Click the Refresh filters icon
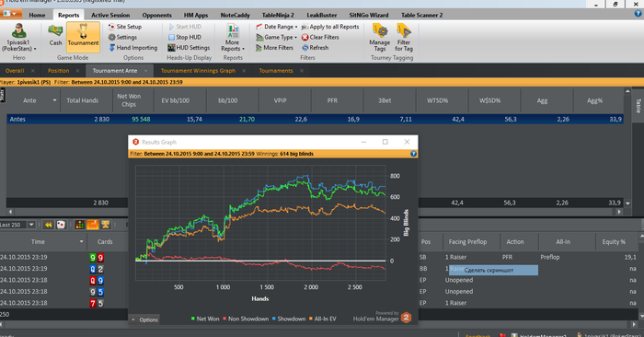The image size is (644, 337). (x=305, y=48)
